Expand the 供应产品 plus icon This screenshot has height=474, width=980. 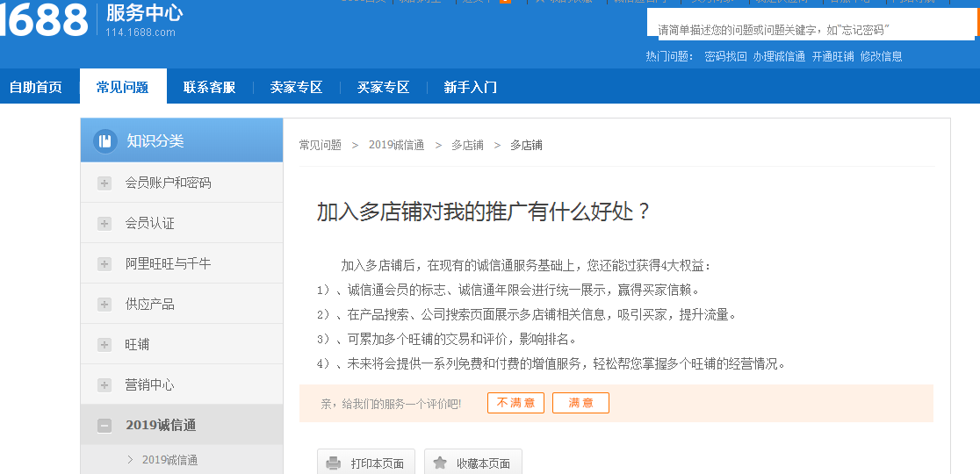(104, 304)
